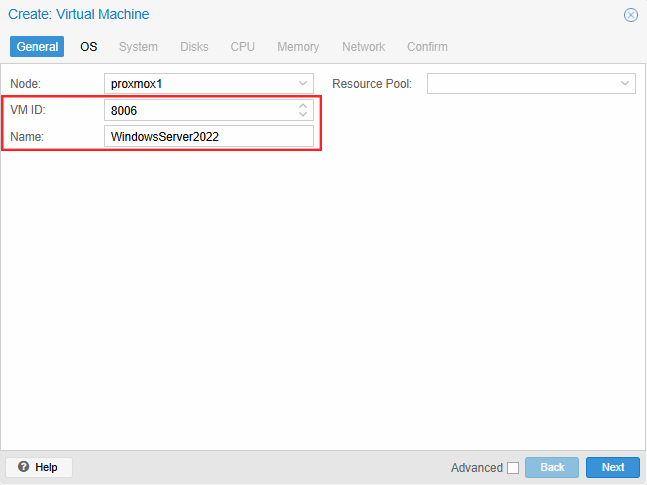Image resolution: width=647 pixels, height=485 pixels.
Task: Click the Help question mark icon
Action: pyautogui.click(x=23, y=467)
